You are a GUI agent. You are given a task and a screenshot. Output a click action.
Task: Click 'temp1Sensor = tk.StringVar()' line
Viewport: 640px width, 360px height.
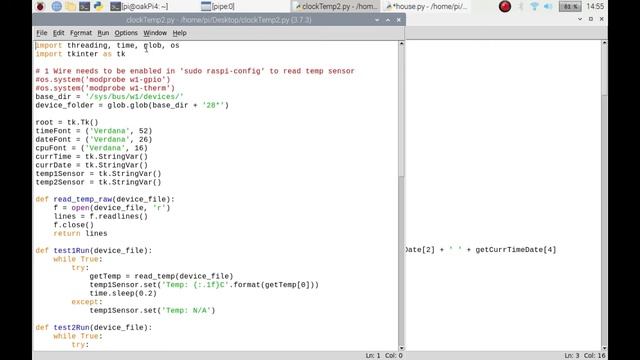tap(98, 174)
